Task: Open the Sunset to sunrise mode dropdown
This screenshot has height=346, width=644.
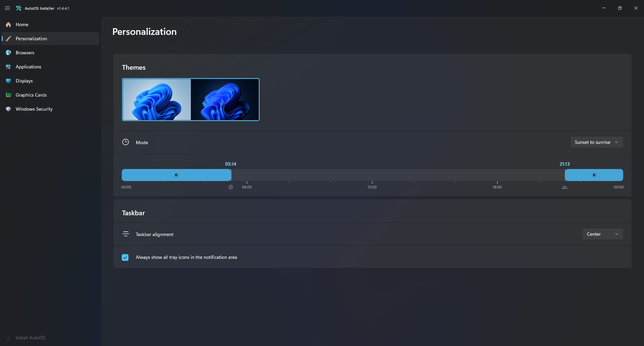Action: [597, 142]
